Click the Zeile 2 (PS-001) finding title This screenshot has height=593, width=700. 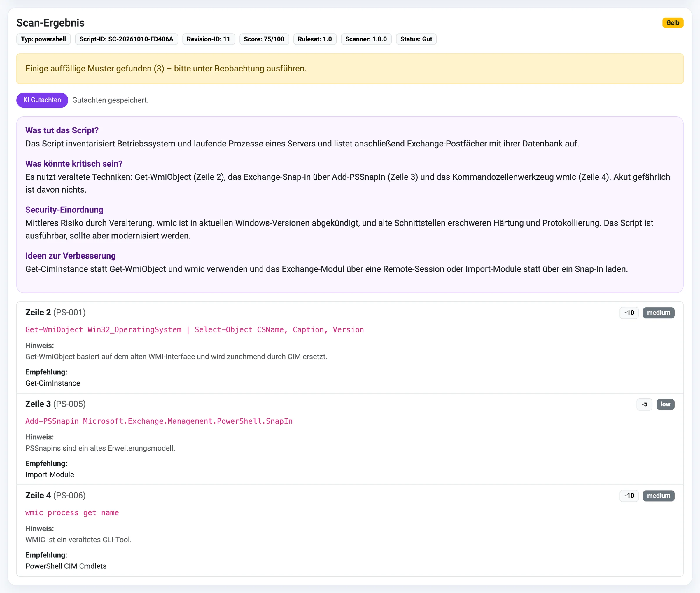pyautogui.click(x=55, y=313)
